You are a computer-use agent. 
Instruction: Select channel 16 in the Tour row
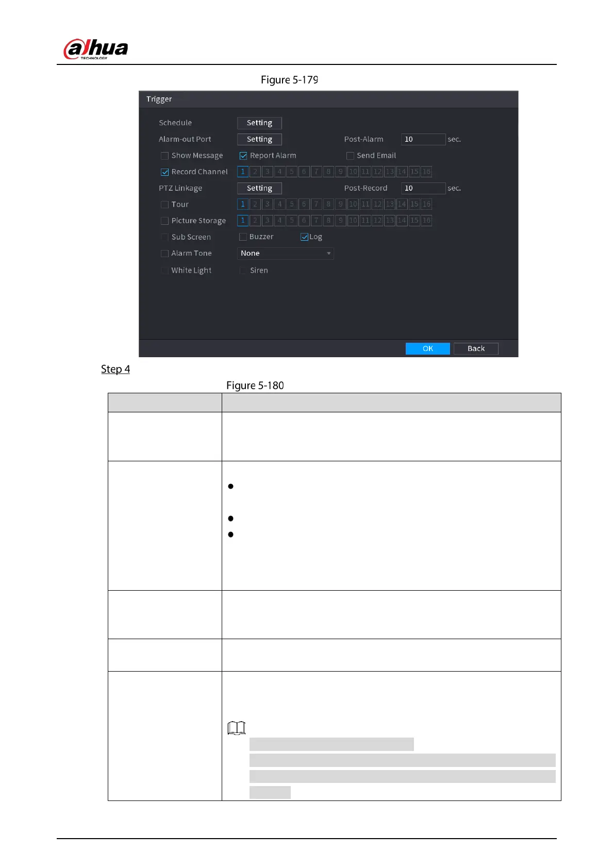click(426, 204)
